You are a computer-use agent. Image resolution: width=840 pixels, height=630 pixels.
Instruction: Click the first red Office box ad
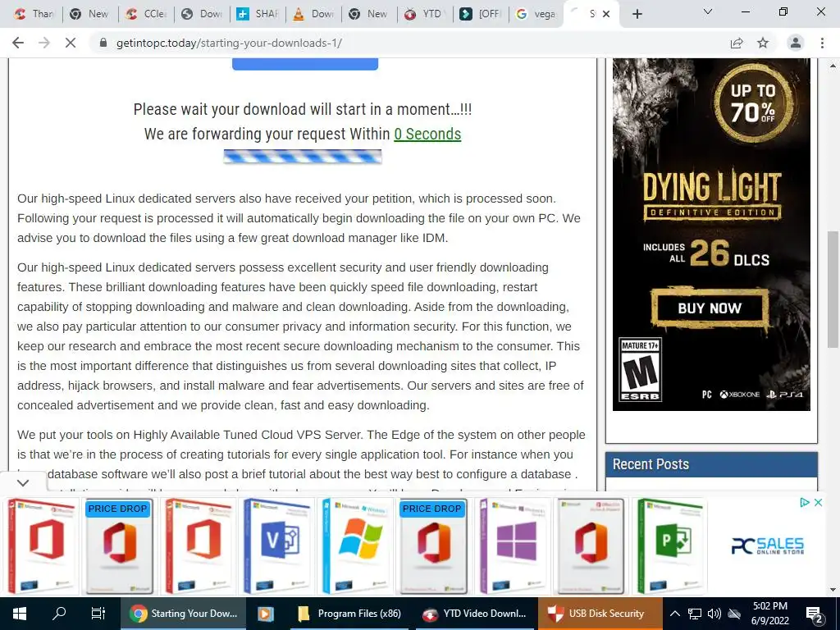[42, 546]
